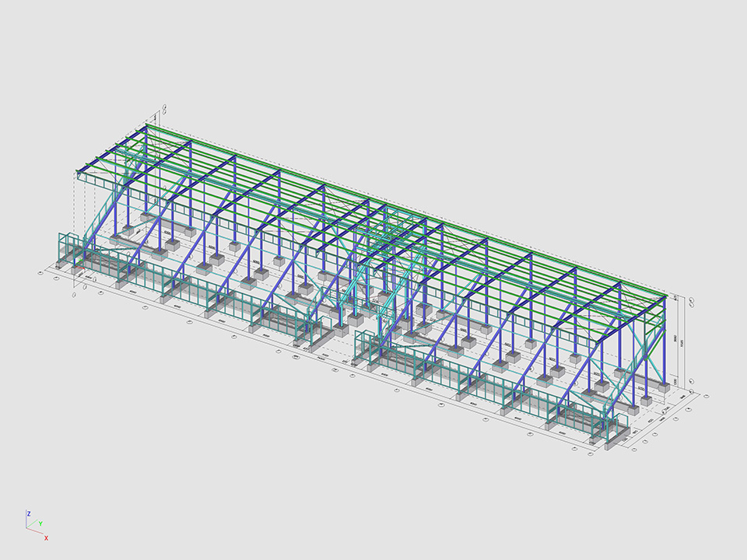Viewport: 747px width, 560px height.
Task: Click the origin of the axis triad
Action: coord(28,528)
